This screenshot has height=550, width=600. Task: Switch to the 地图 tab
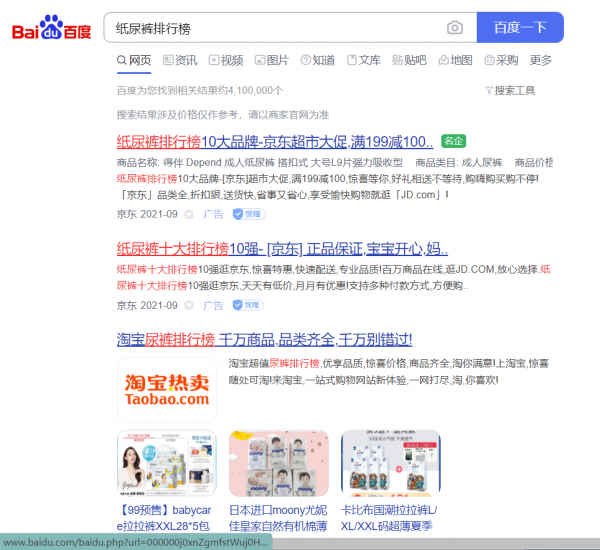(455, 60)
